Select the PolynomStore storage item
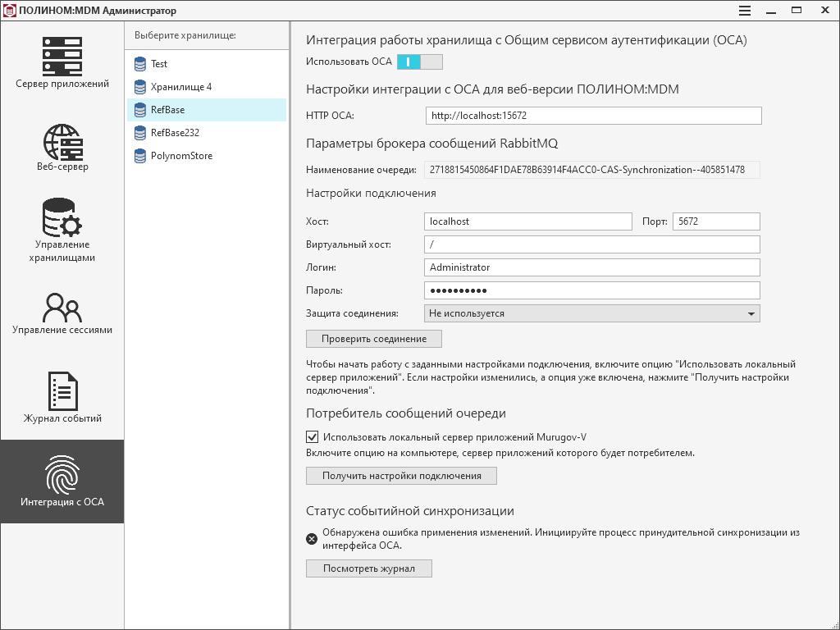Image resolution: width=840 pixels, height=630 pixels. click(181, 156)
